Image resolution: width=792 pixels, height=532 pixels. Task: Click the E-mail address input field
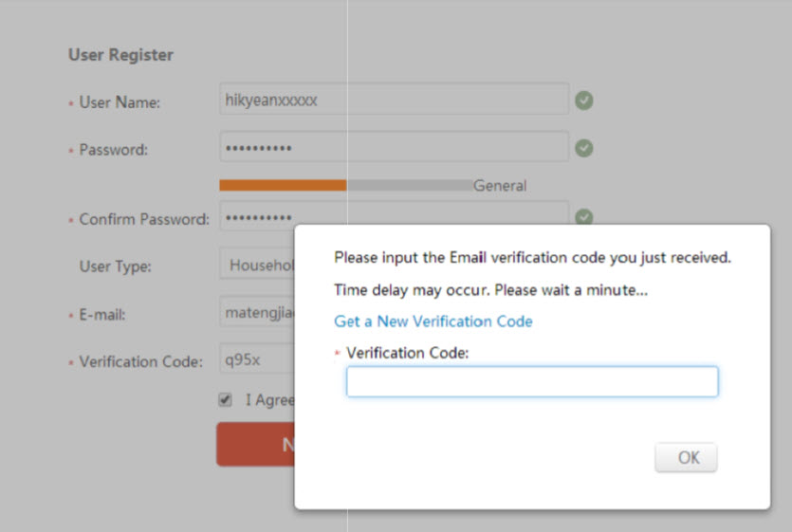tap(258, 312)
